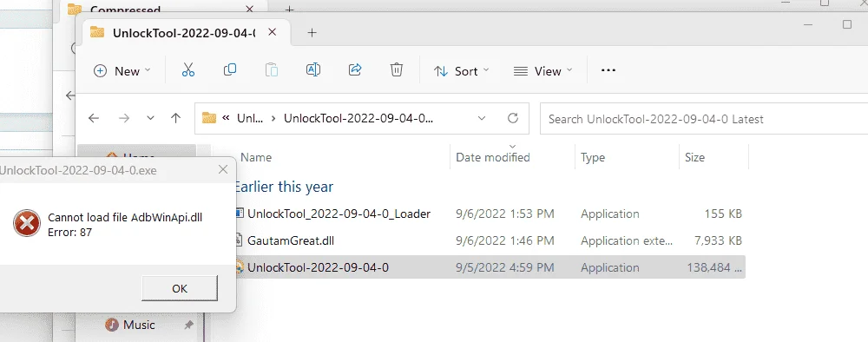This screenshot has width=868, height=342.
Task: Open the New item menu
Action: pos(122,71)
